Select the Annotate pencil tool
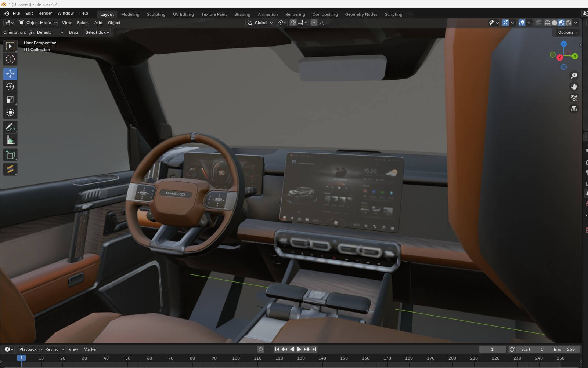Image resolution: width=588 pixels, height=368 pixels. click(x=10, y=127)
